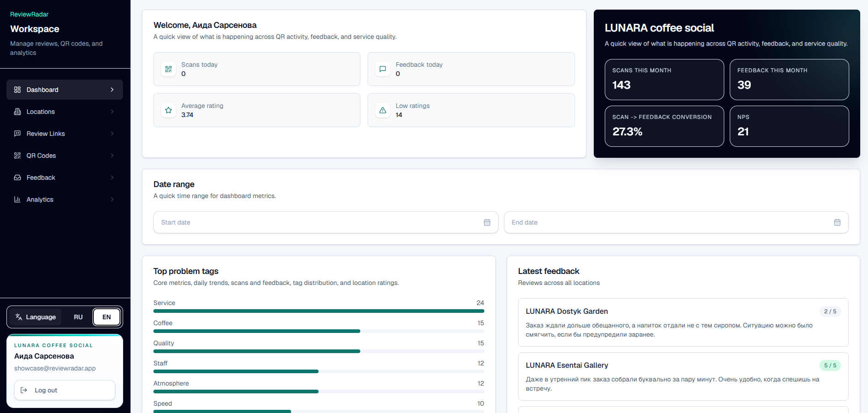Click the Start date input field
Viewport: 868px width, 413px height.
(325, 222)
